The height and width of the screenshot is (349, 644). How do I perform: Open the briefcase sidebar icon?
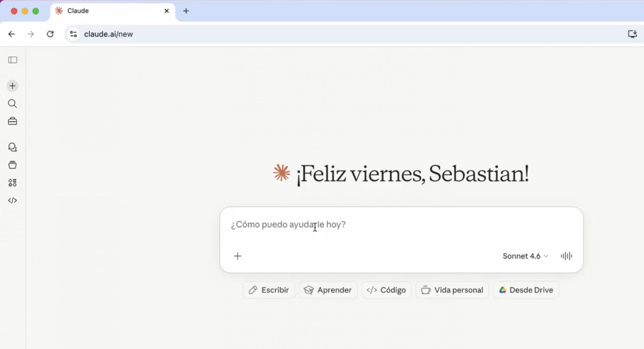(x=12, y=121)
